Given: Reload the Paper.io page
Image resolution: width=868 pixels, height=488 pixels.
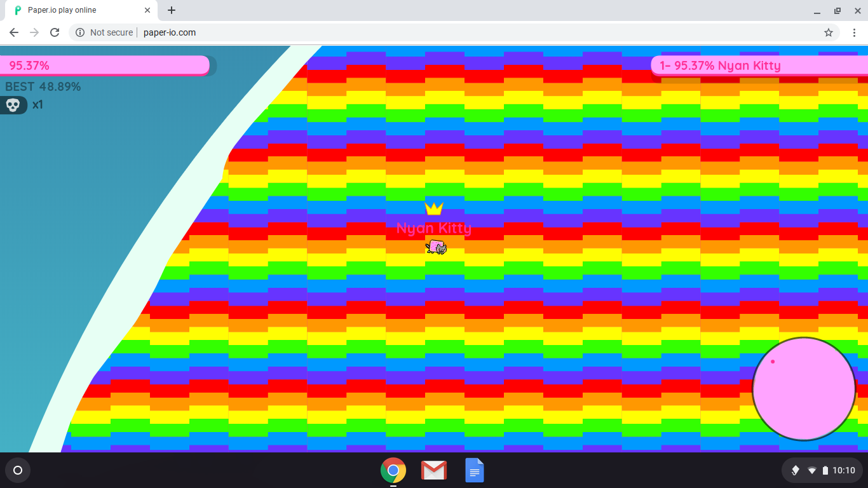Looking at the screenshot, I should 55,32.
